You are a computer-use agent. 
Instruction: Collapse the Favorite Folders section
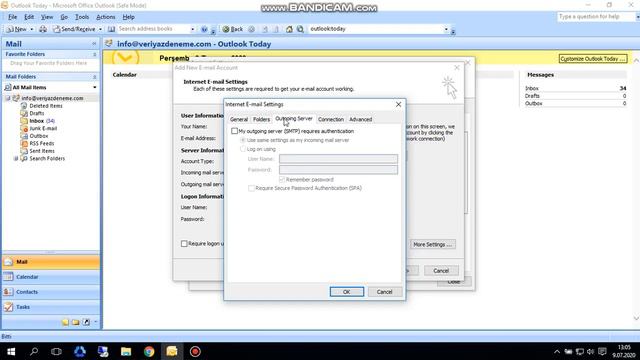94,54
